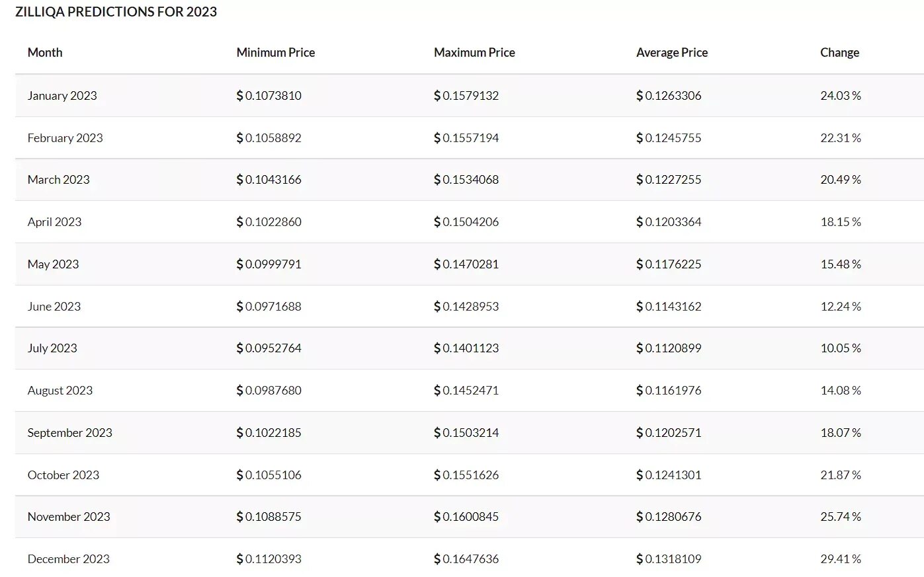Image resolution: width=924 pixels, height=577 pixels.
Task: Click the Zilliqa Predictions for 2023 heading
Action: pyautogui.click(x=116, y=12)
